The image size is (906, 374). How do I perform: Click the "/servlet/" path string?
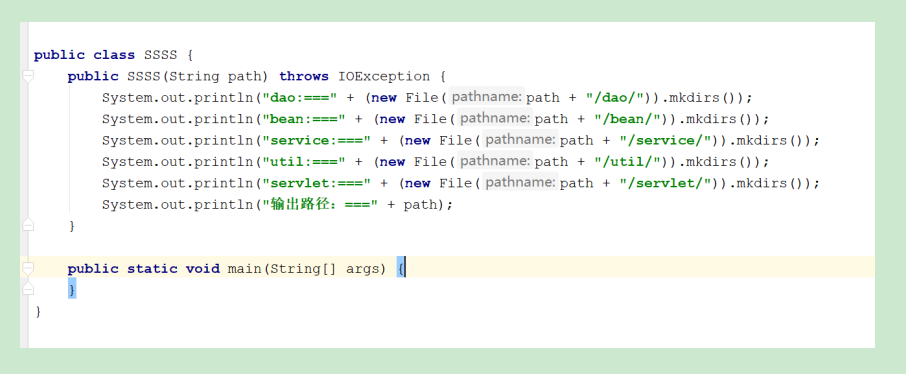[666, 183]
